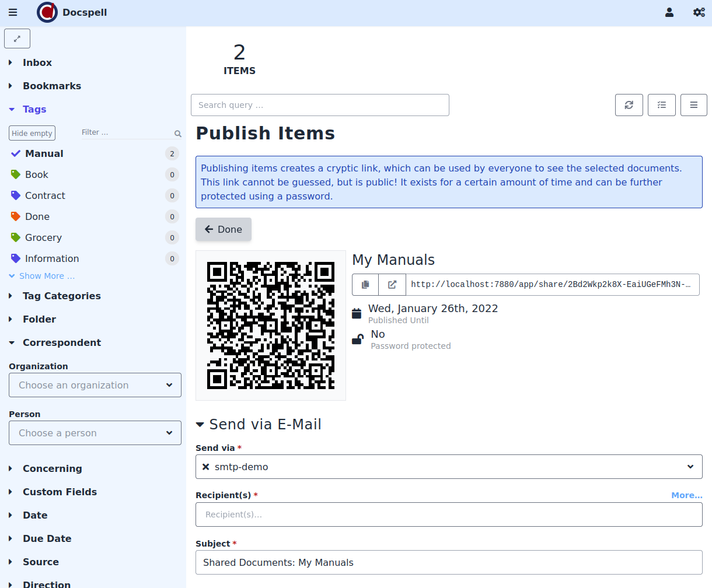Viewport: 712px width, 588px height.
Task: Open the settings gears icon
Action: (699, 12)
